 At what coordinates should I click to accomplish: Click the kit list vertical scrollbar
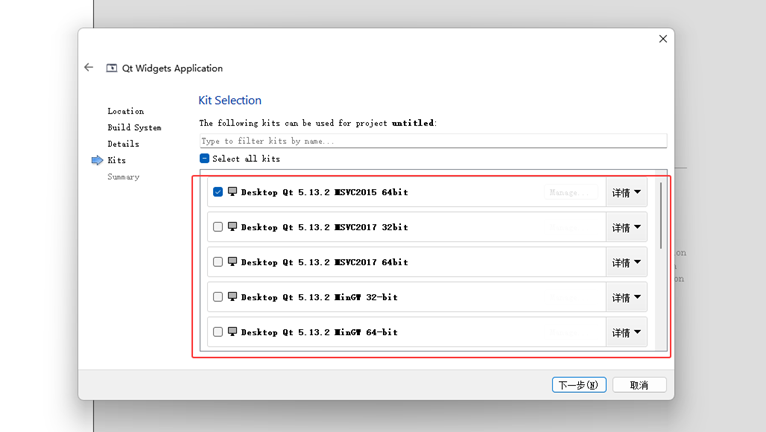661,215
